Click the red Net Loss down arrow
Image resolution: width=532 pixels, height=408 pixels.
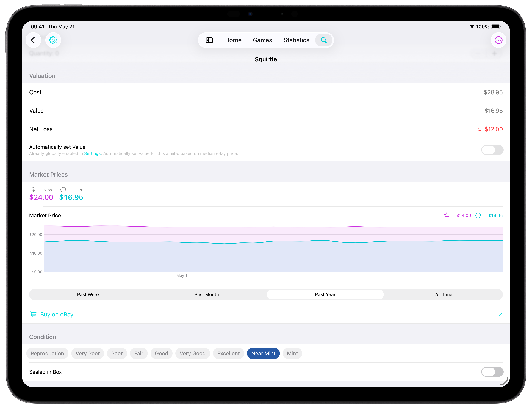coord(480,129)
